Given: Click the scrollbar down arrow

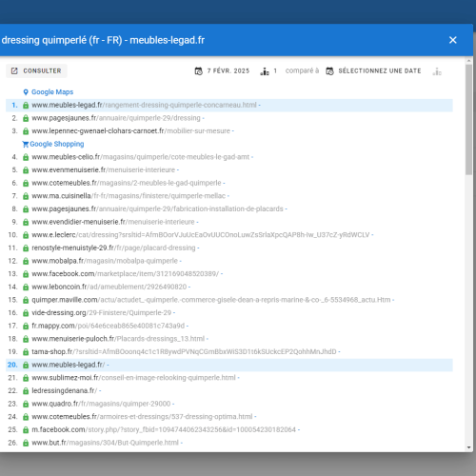Looking at the screenshot, I should coord(468,447).
